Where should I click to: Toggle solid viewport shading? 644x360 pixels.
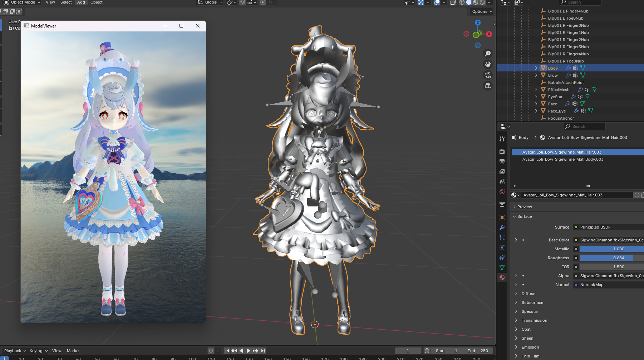tap(469, 2)
